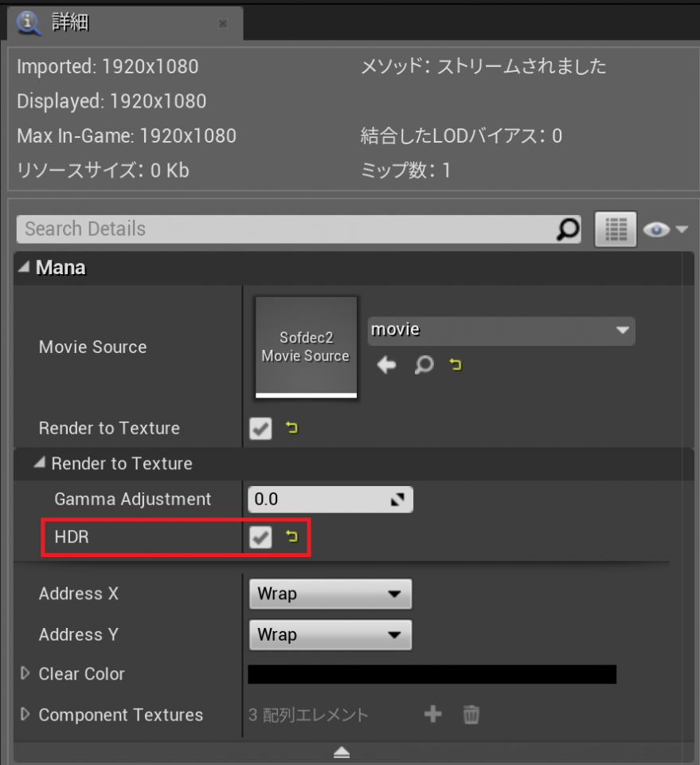Click the Gamma Adjustment value field
This screenshot has width=700, height=765.
click(330, 499)
